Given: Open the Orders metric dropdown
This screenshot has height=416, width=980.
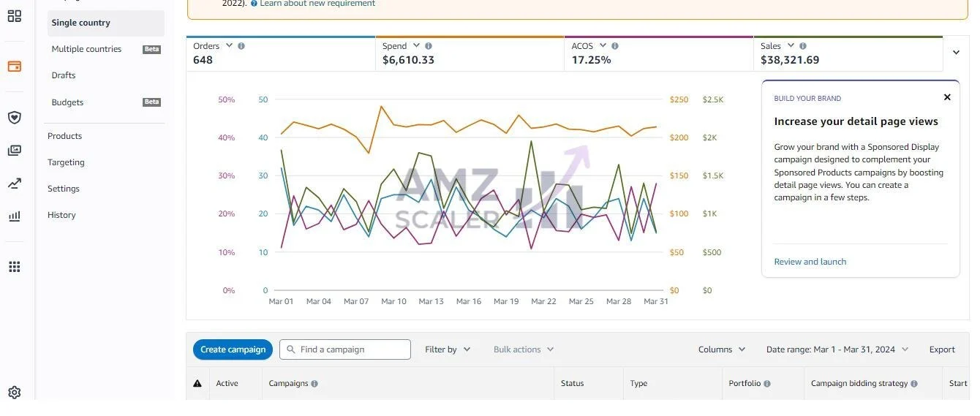Looking at the screenshot, I should pos(229,45).
